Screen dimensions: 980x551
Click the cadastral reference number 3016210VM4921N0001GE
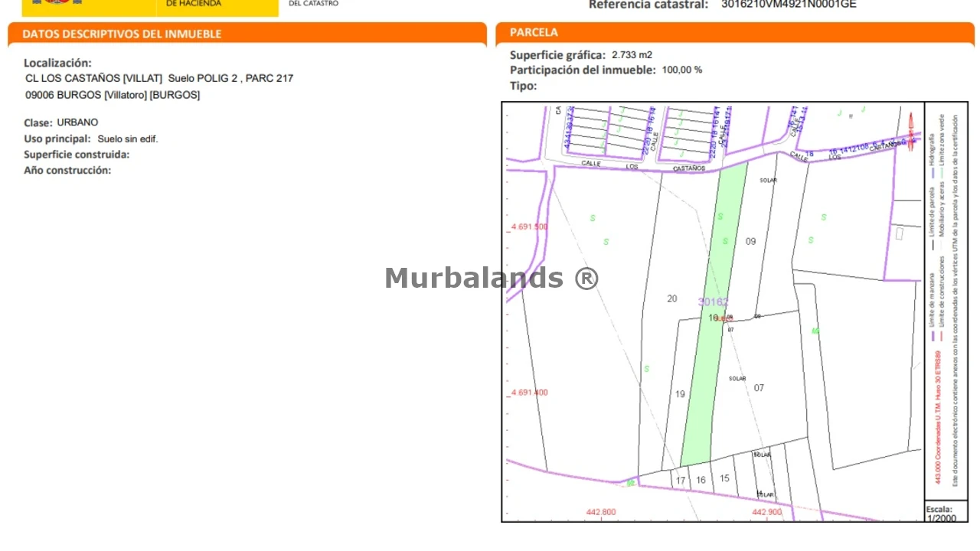click(x=789, y=5)
